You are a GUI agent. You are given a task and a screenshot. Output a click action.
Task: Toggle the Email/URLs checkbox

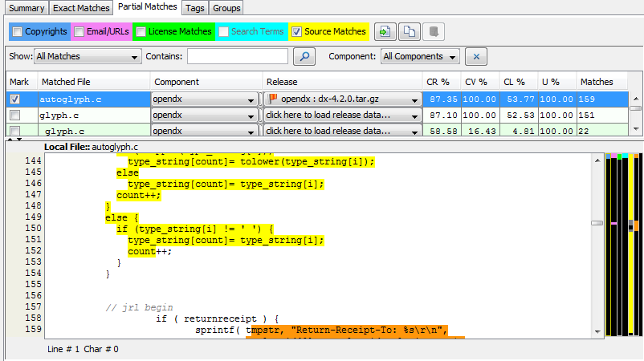[79, 32]
